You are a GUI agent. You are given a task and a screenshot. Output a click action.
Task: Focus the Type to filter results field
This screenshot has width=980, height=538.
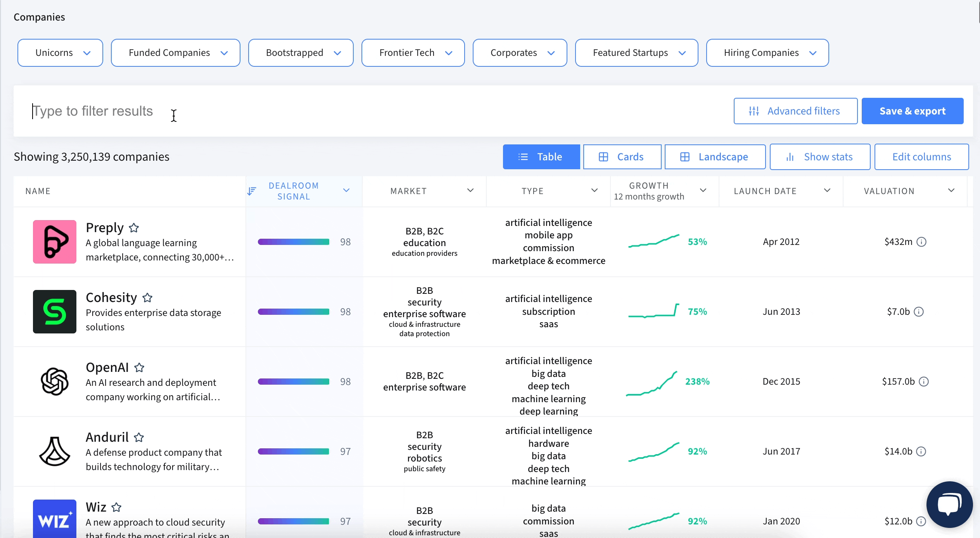(x=372, y=111)
